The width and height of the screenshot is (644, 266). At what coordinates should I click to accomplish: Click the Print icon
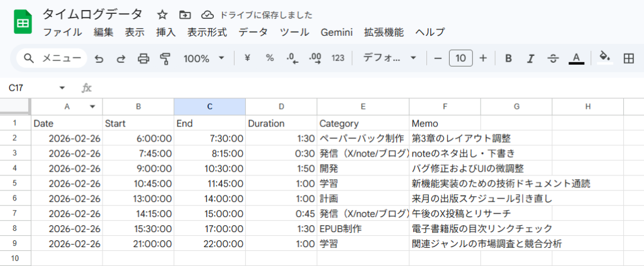coord(143,58)
